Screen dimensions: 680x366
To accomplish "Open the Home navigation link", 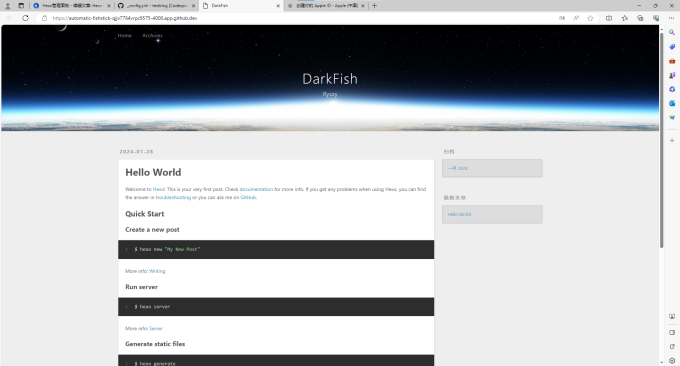I will [124, 36].
